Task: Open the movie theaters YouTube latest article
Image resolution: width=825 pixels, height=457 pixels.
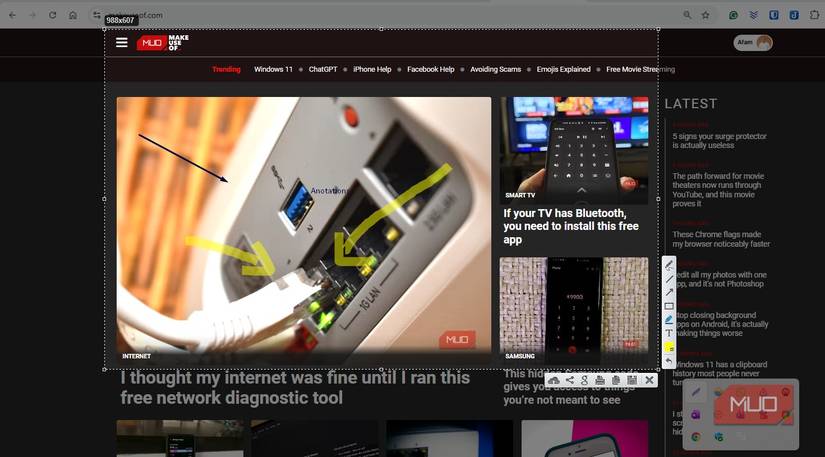Action: coord(718,190)
